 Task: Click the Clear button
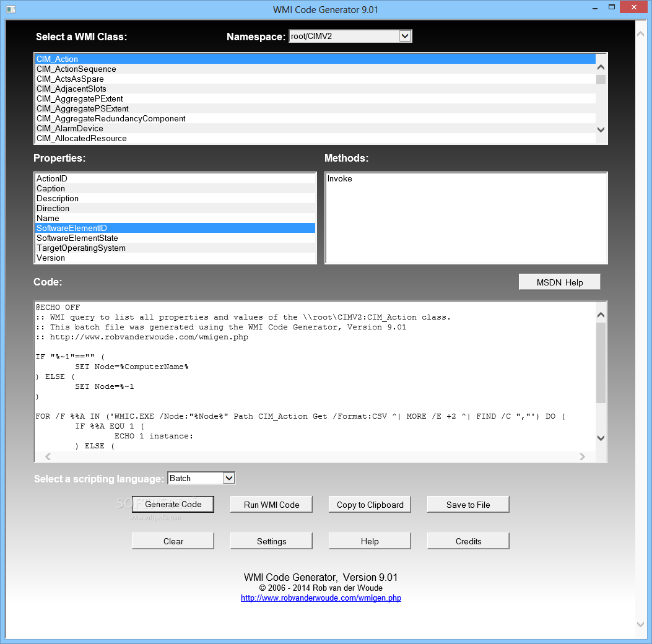(x=173, y=541)
